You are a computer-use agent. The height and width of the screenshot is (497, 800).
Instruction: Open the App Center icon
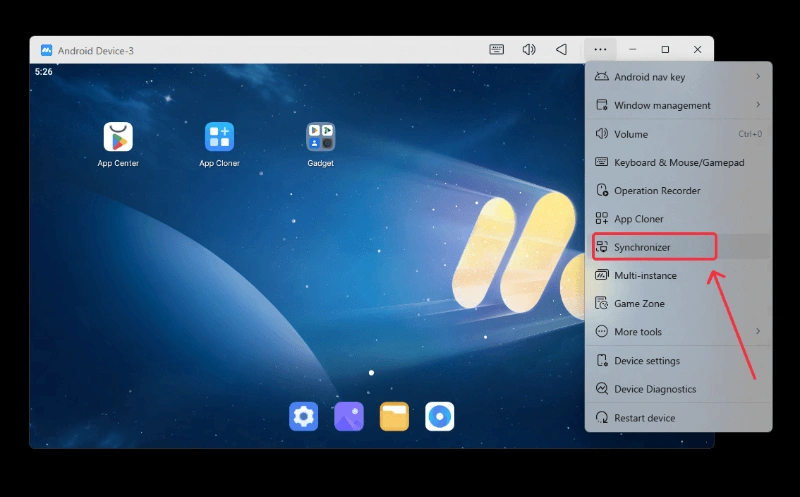[118, 137]
